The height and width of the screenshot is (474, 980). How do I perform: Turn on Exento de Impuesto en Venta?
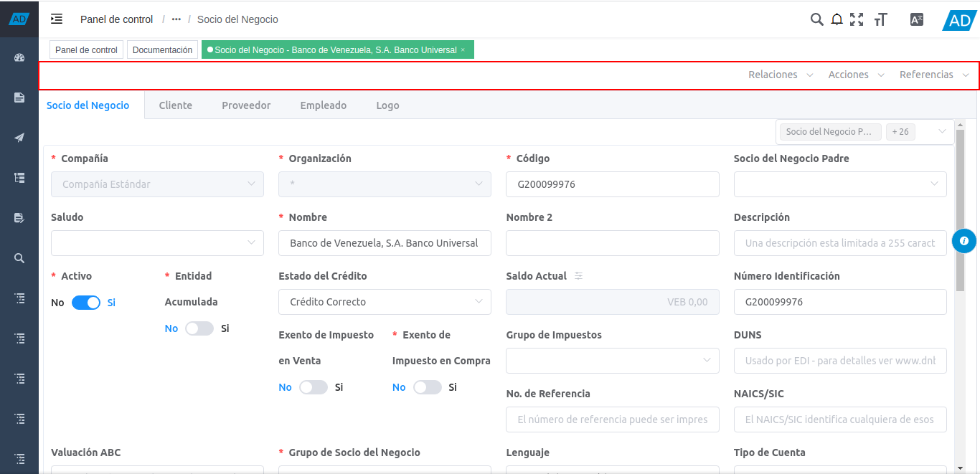click(313, 387)
